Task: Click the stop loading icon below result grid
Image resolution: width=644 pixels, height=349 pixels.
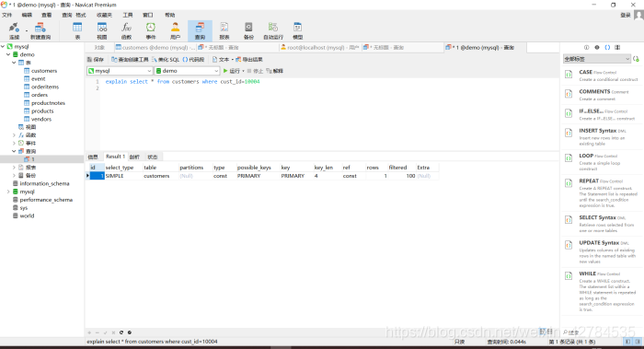Action: [130, 332]
